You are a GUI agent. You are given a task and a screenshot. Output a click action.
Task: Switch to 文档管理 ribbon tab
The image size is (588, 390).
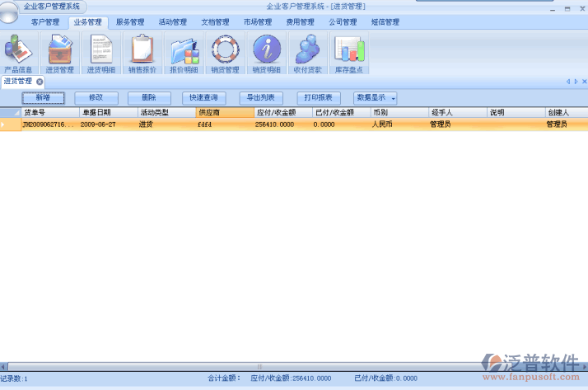click(215, 22)
